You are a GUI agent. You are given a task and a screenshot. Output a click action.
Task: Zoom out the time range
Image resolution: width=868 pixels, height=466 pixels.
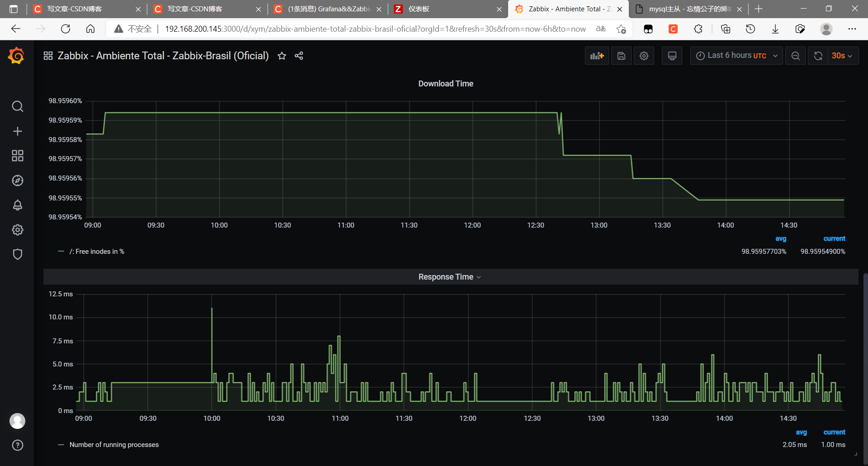[x=796, y=56]
